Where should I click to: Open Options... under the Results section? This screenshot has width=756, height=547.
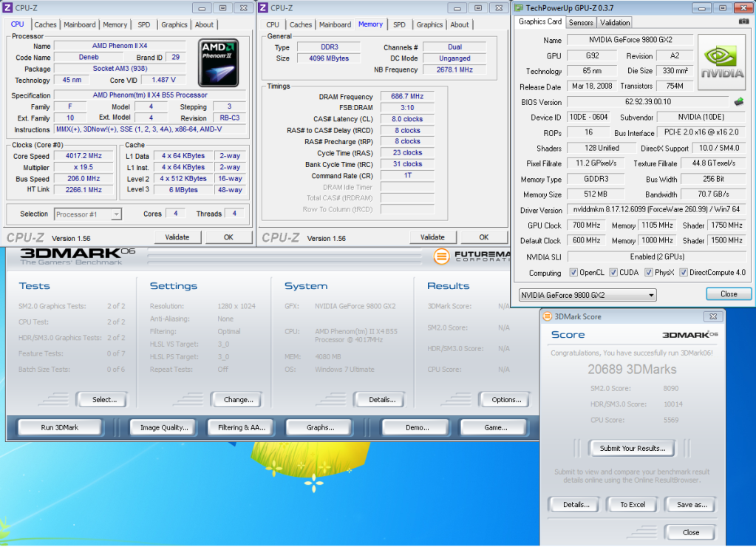click(505, 399)
